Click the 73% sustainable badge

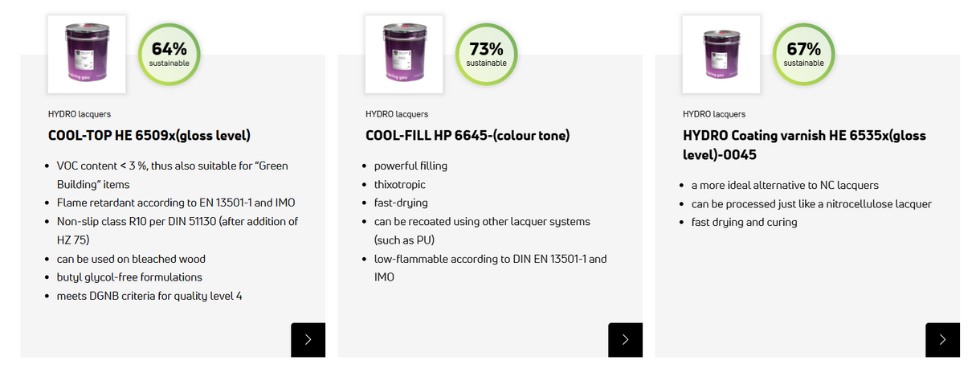[x=486, y=54]
